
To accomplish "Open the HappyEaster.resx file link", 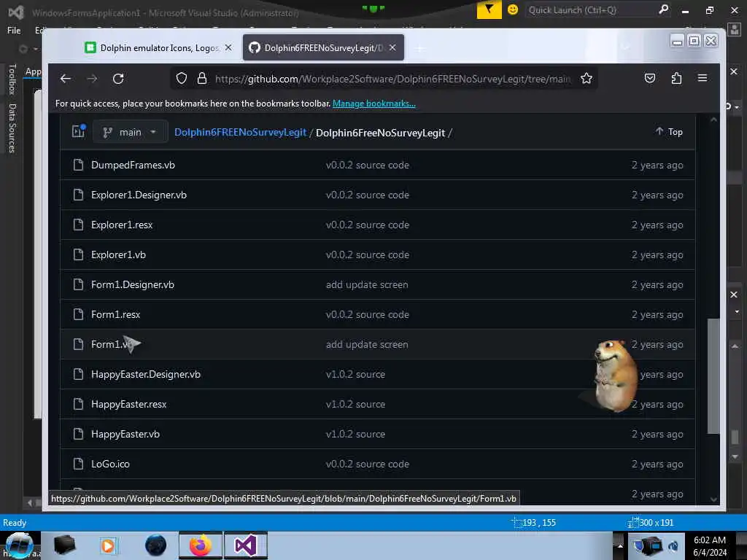I will click(128, 404).
